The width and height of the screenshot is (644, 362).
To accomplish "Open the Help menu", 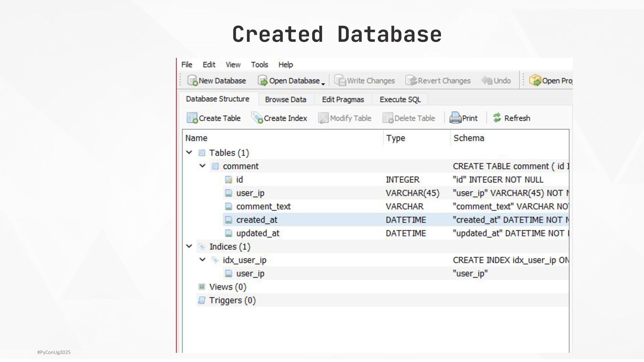I will 286,65.
